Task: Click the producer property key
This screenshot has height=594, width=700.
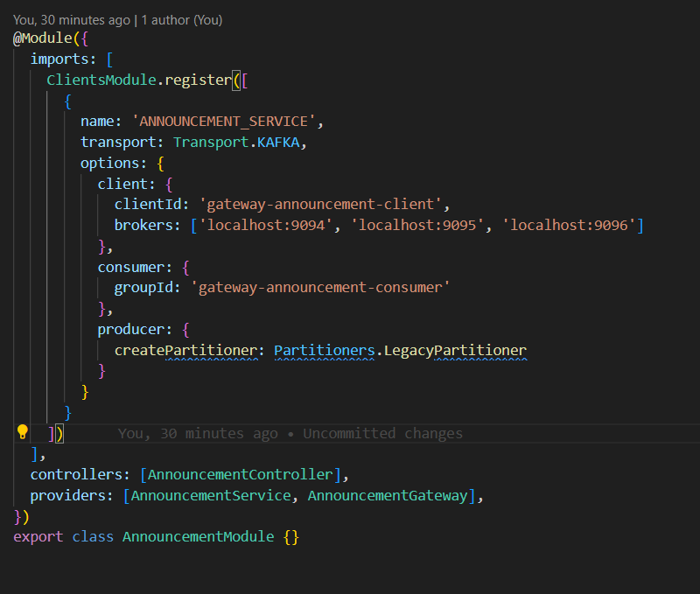Action: pyautogui.click(x=130, y=329)
